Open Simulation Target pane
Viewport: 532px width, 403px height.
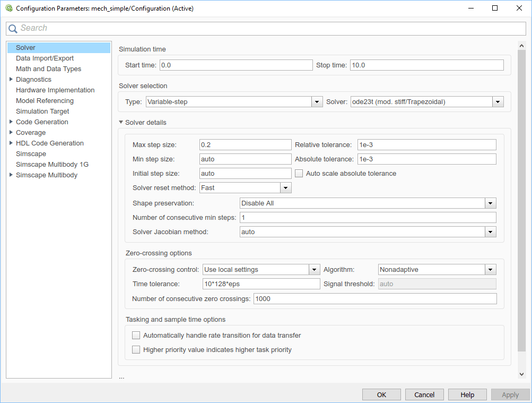42,111
